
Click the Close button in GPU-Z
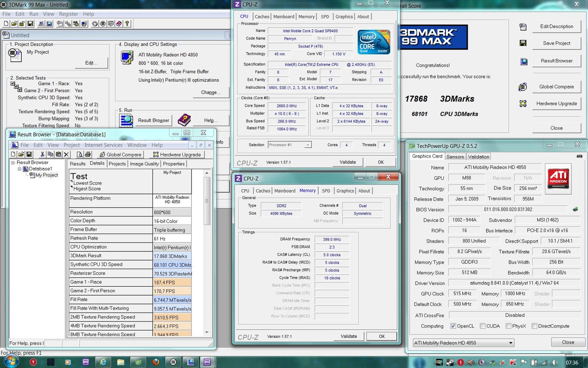(x=568, y=342)
